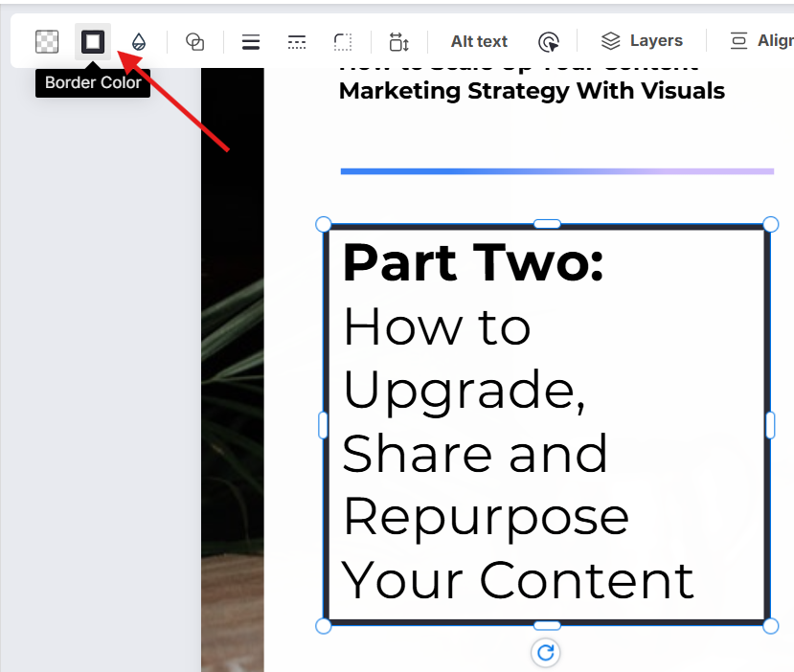Screen dimensions: 794x672
Task: Click the right edge middle resize handle
Action: [770, 425]
